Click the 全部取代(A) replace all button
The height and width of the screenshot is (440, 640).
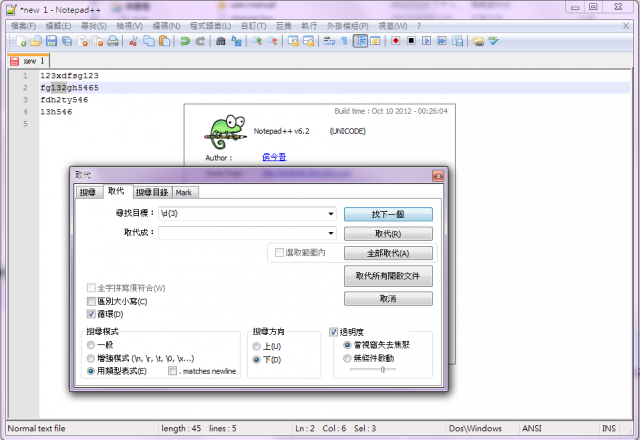(388, 253)
